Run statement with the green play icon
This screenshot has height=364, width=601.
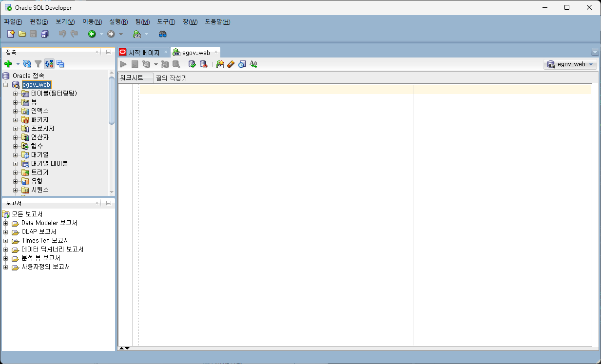[123, 64]
